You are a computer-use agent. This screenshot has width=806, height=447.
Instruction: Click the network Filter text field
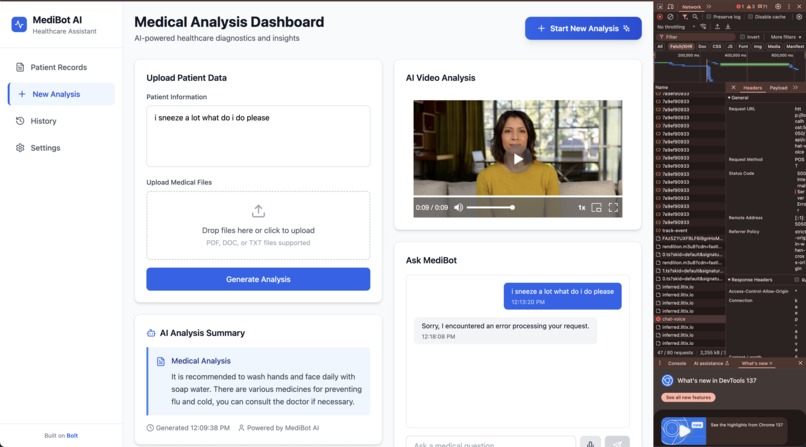click(x=695, y=37)
